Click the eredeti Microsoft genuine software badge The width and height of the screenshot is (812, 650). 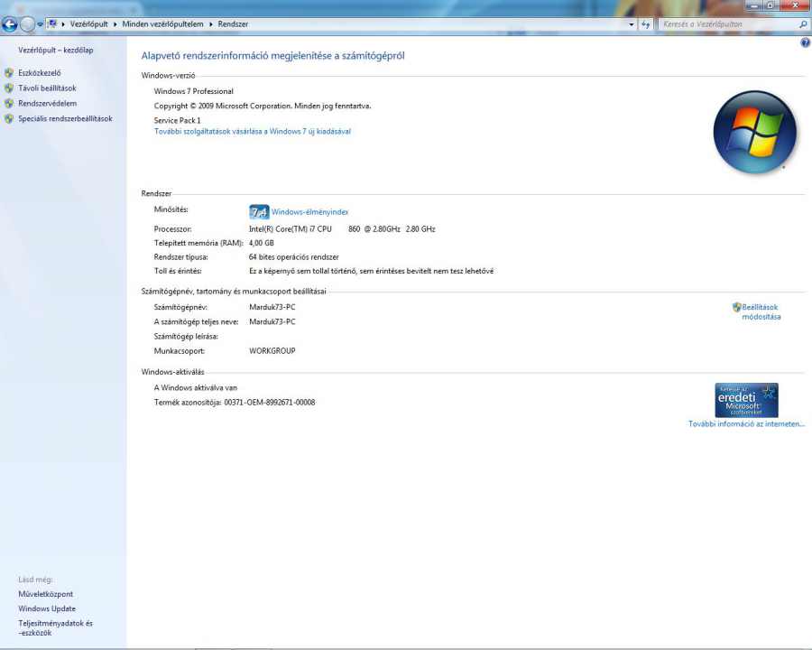click(746, 400)
